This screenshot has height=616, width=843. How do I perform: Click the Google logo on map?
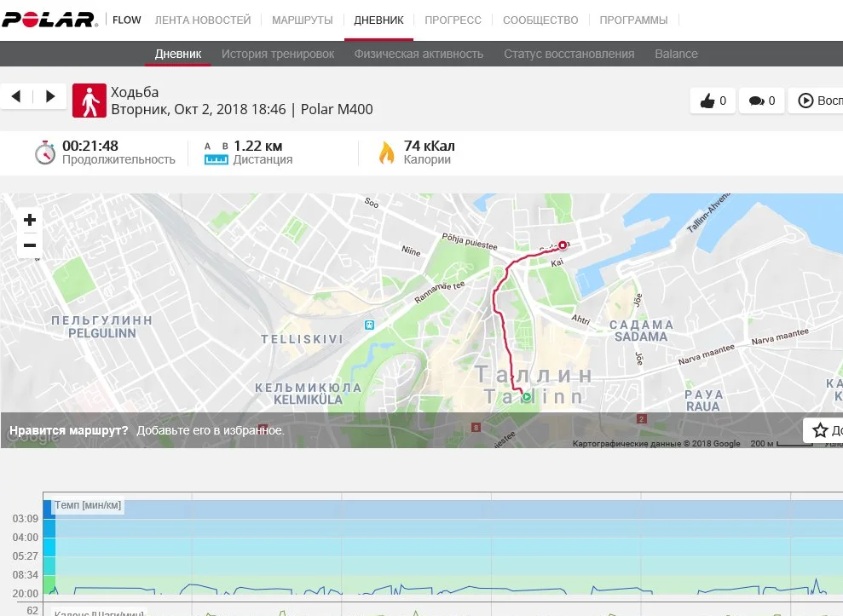(32, 436)
